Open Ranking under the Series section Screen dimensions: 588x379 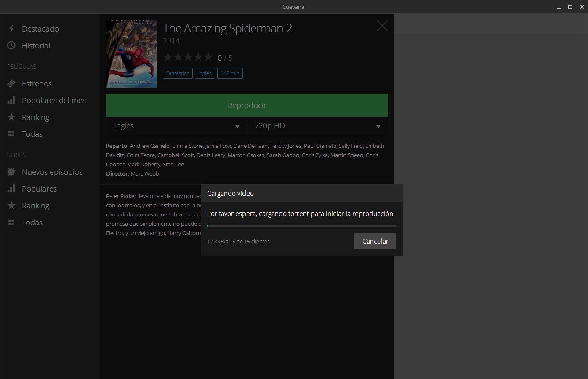35,206
